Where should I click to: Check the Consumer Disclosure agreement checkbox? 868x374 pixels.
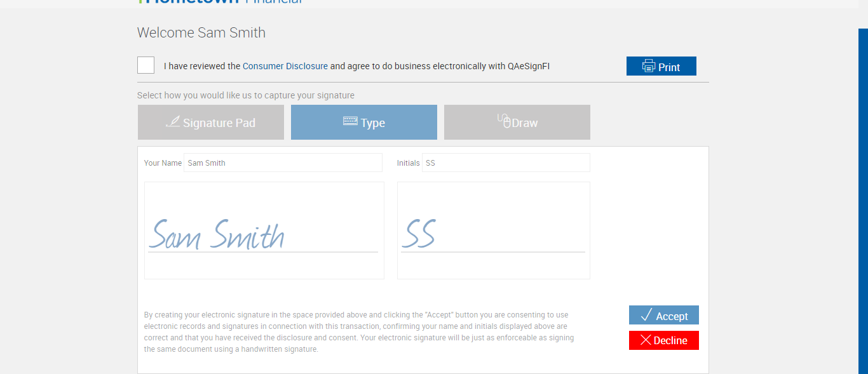pyautogui.click(x=146, y=65)
